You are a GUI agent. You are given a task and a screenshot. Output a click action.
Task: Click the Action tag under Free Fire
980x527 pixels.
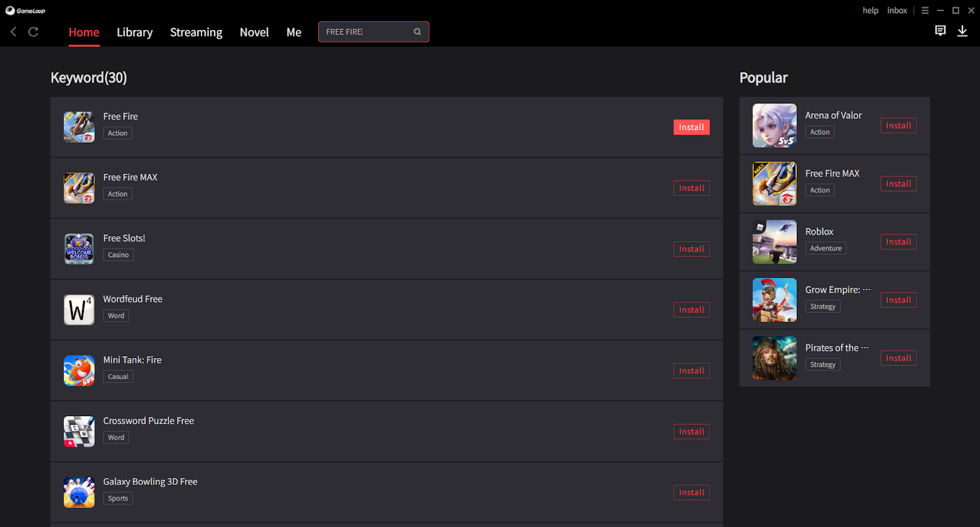tap(118, 133)
